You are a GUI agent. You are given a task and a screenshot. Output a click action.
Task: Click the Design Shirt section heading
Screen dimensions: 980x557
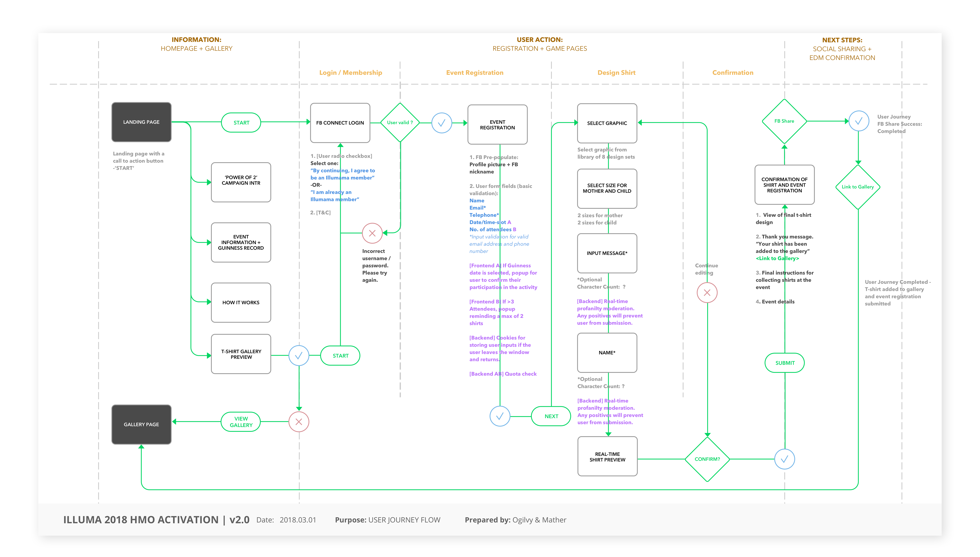pos(616,73)
